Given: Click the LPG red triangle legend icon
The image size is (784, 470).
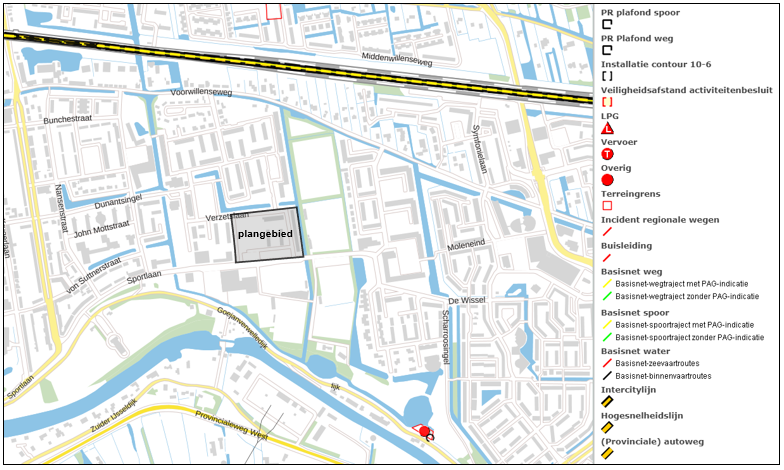Looking at the screenshot, I should coord(607,128).
